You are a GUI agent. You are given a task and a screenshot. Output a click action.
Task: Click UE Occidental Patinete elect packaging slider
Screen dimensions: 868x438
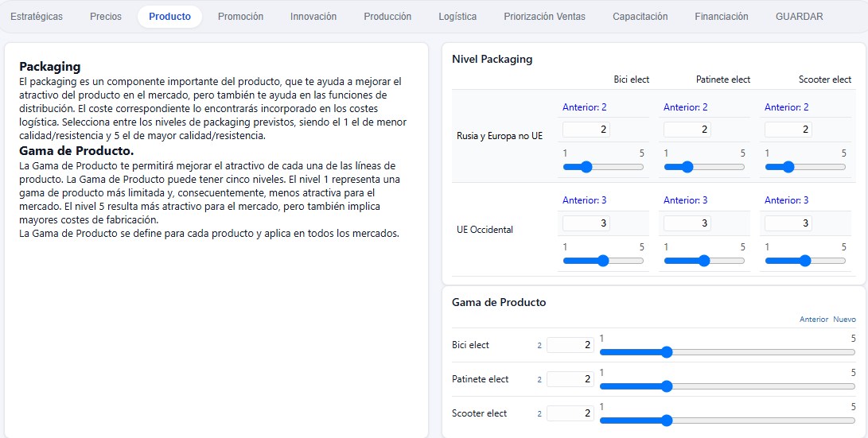(704, 261)
